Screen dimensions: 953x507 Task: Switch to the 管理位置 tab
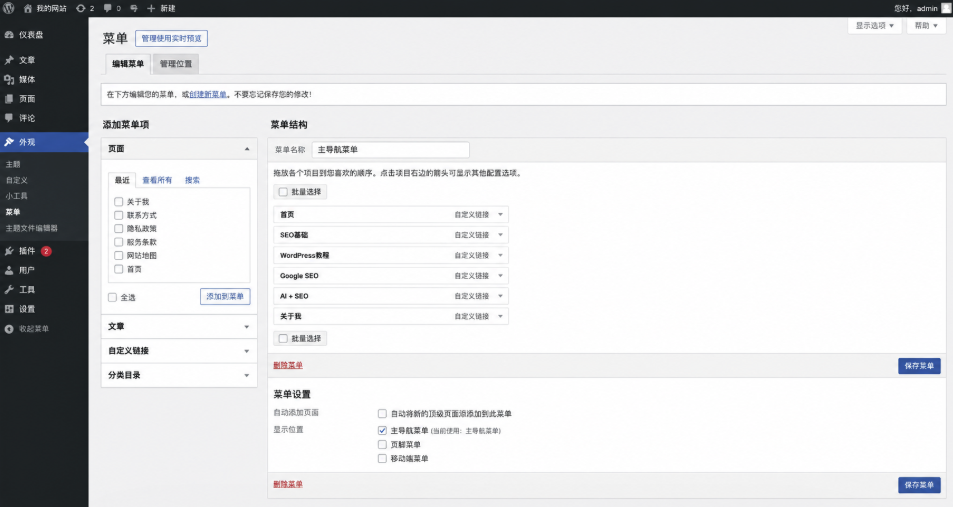coord(176,64)
